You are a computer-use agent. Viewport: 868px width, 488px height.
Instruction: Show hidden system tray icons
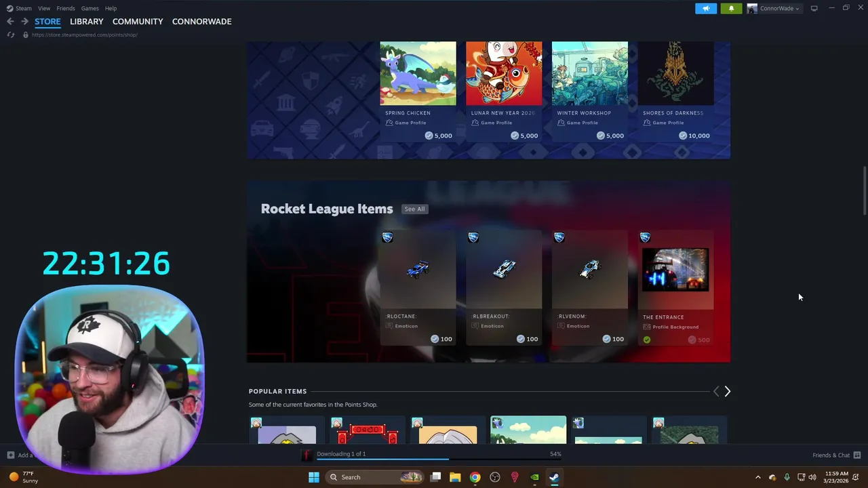758,477
